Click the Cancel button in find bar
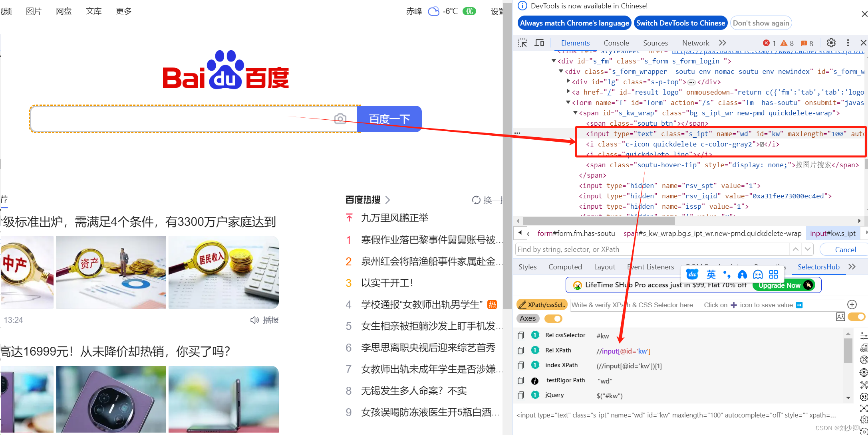The image size is (868, 435). [845, 249]
